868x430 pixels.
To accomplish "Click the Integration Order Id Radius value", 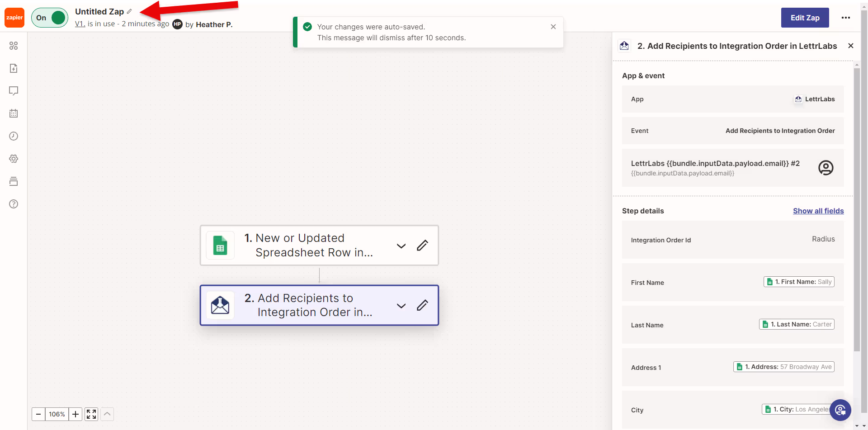I will pyautogui.click(x=823, y=239).
